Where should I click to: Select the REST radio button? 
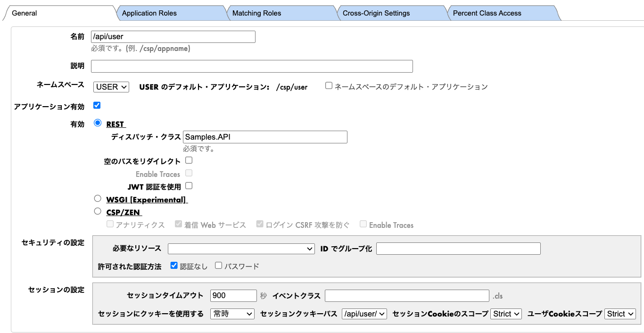98,123
